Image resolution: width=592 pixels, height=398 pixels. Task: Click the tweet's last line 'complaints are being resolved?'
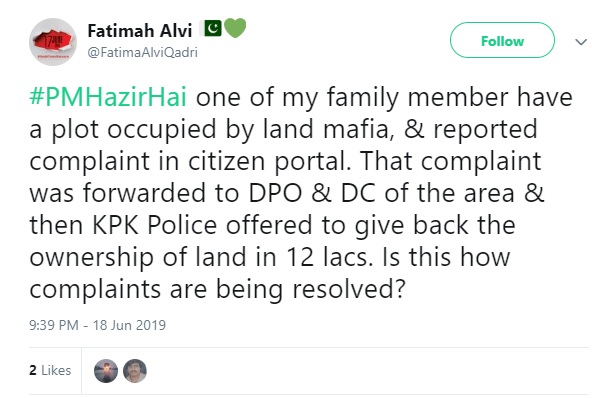tap(217, 290)
